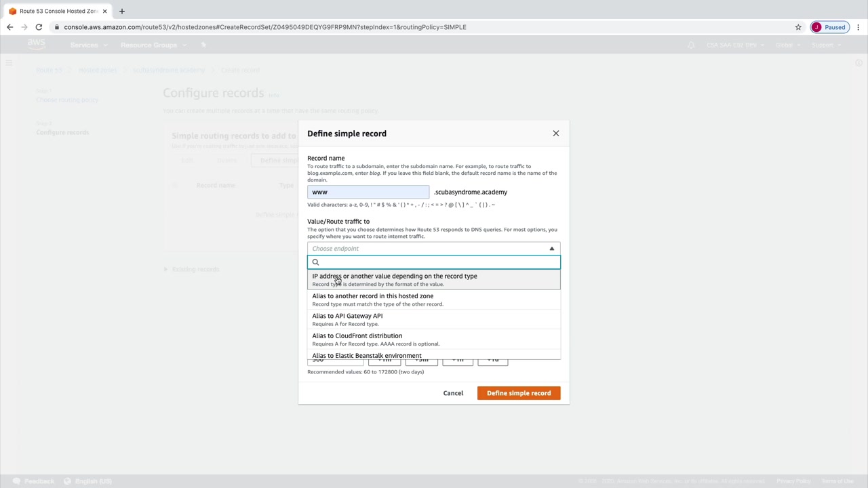
Task: Open the Terms of Use link
Action: coord(837,481)
